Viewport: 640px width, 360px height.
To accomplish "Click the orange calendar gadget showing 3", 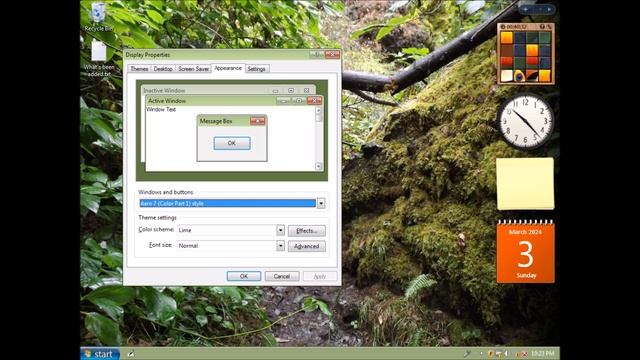I will coord(525,252).
